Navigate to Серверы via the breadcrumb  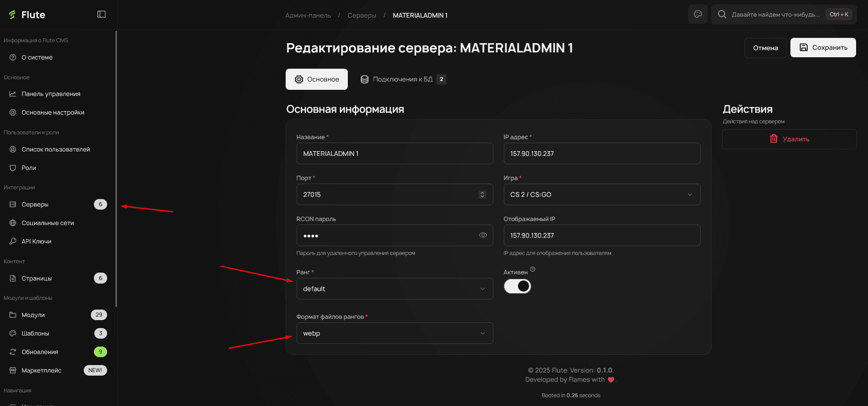(x=362, y=15)
